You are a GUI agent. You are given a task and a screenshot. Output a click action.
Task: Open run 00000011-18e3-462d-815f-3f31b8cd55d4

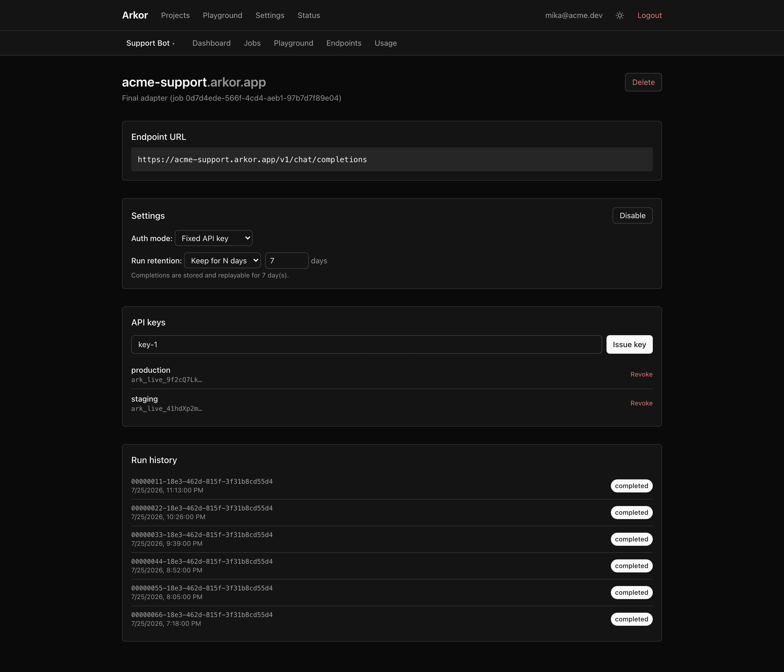point(392,486)
